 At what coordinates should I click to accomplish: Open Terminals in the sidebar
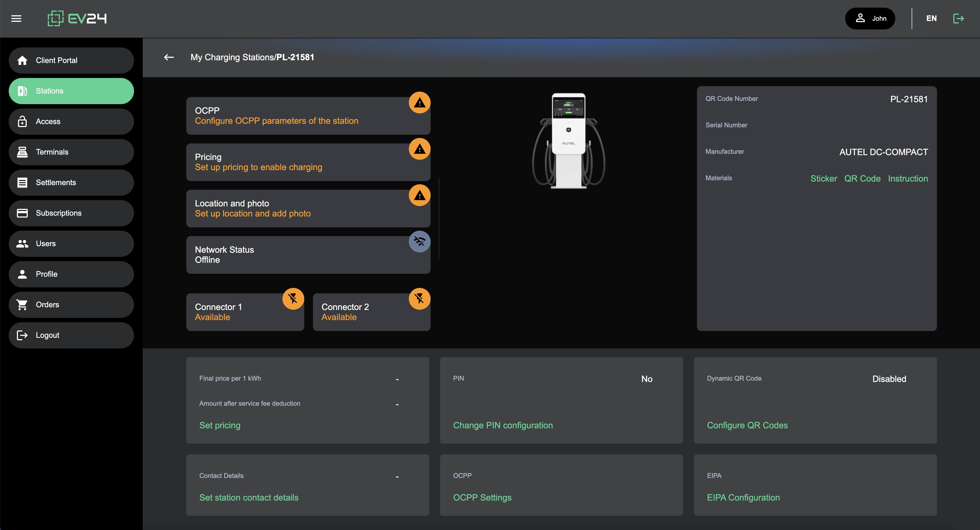[x=71, y=152]
